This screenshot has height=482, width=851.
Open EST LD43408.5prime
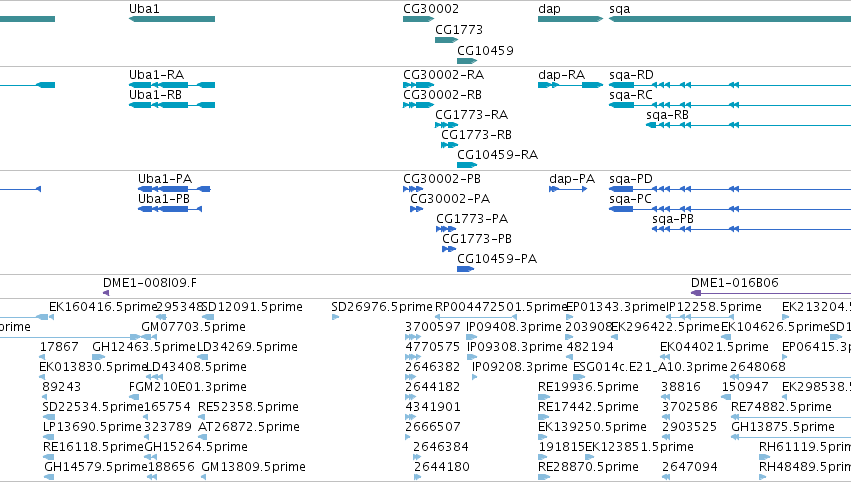[x=196, y=367]
